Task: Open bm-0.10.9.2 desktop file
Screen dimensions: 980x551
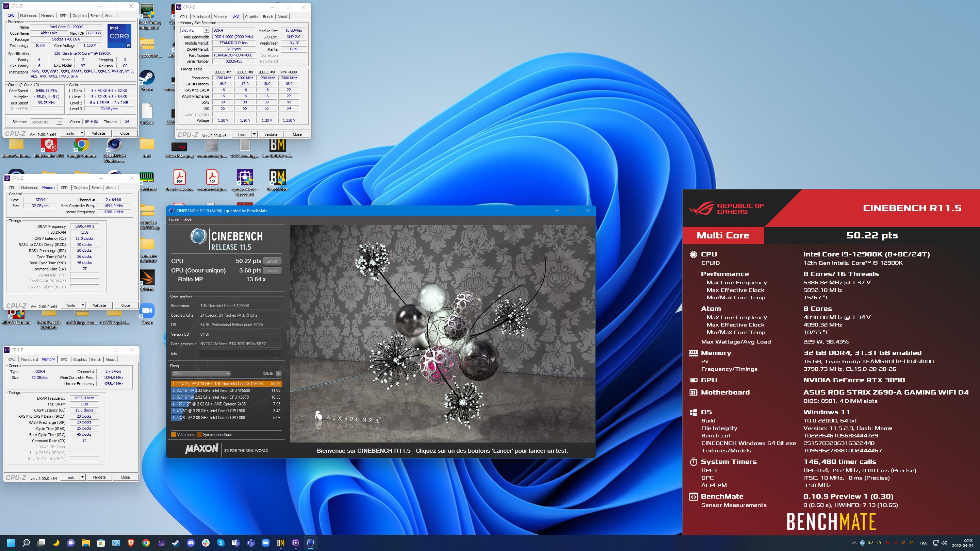Action: click(277, 148)
